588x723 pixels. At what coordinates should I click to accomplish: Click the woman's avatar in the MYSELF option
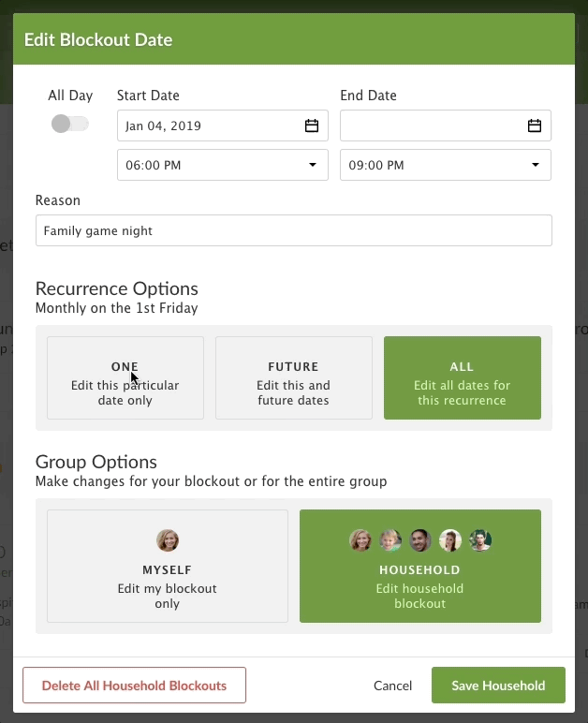(168, 540)
